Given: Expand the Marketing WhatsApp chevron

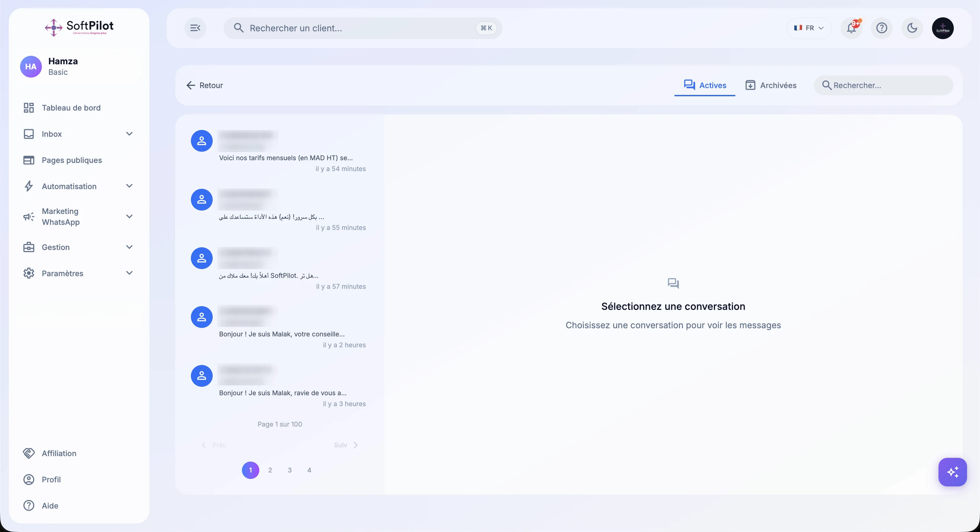Looking at the screenshot, I should tap(129, 216).
